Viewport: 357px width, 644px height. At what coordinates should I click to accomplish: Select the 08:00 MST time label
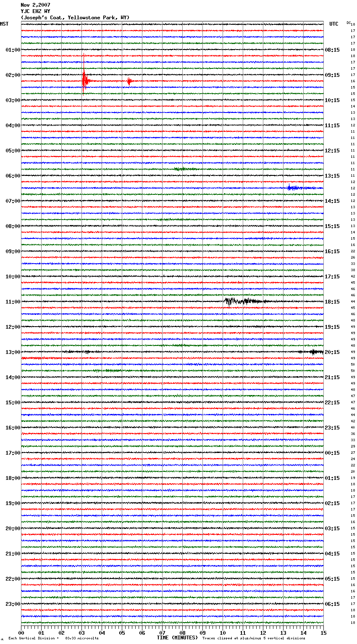point(13,226)
